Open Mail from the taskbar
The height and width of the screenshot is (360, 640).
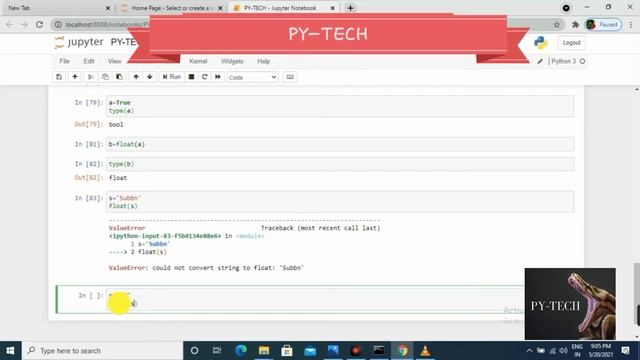click(x=310, y=351)
